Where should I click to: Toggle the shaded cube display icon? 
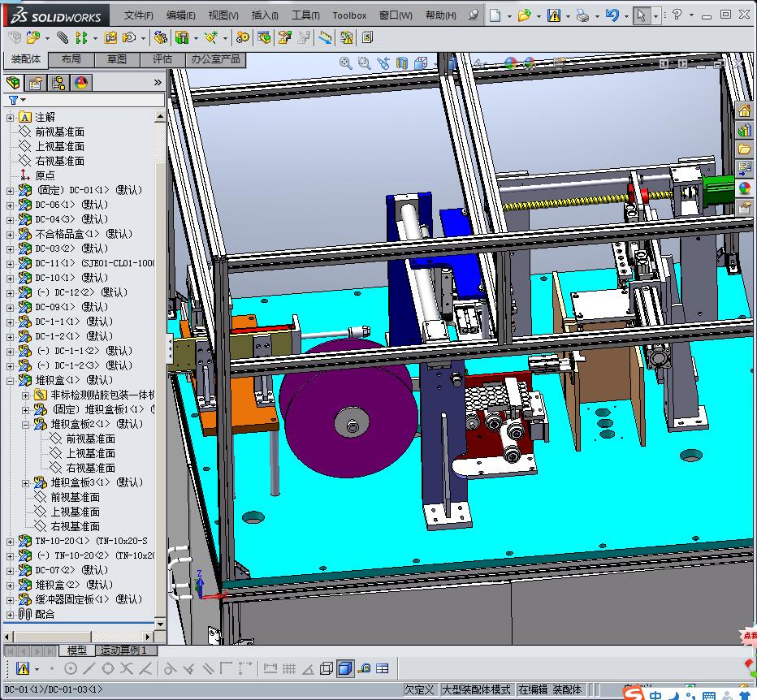345,668
